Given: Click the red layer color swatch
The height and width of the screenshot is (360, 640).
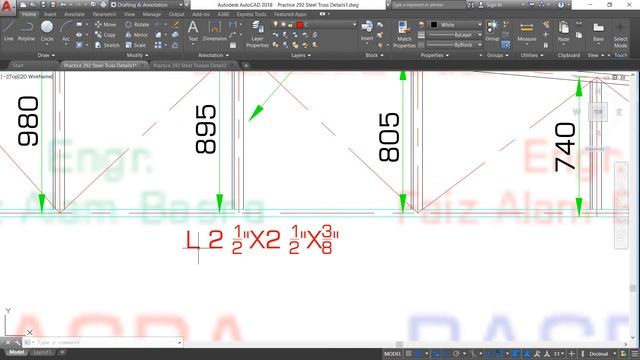Looking at the screenshot, I should (300, 24).
